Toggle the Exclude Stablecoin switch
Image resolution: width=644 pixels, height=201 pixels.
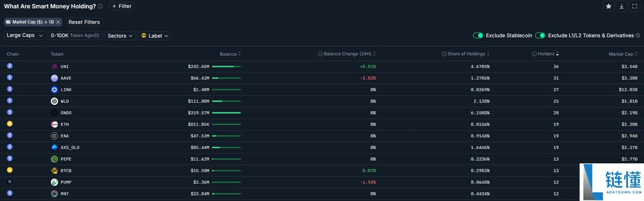tap(478, 35)
